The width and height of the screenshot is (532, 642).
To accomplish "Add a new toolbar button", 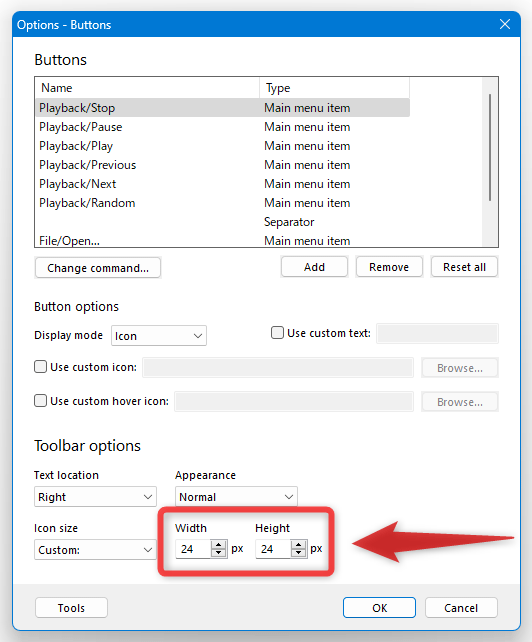I will tap(314, 267).
